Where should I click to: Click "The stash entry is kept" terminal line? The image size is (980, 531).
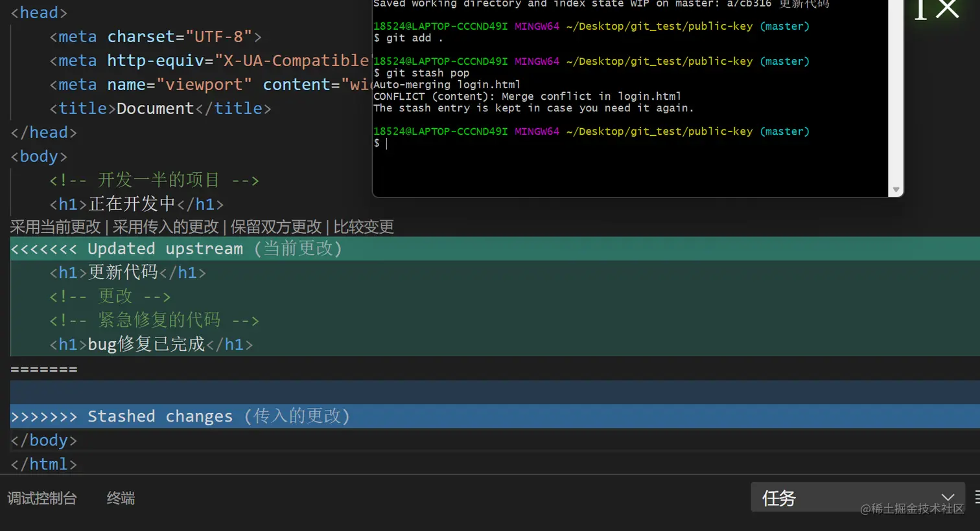(x=533, y=108)
